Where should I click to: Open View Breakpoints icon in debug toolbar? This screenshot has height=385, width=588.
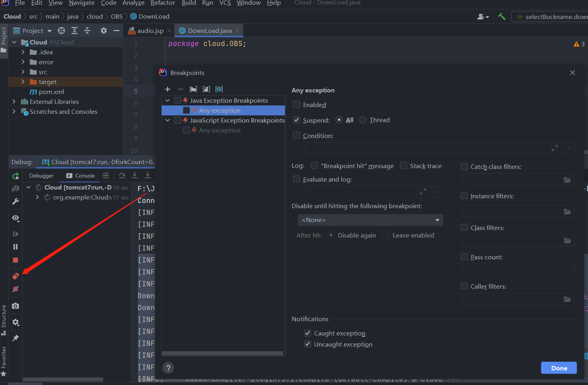[x=15, y=276]
